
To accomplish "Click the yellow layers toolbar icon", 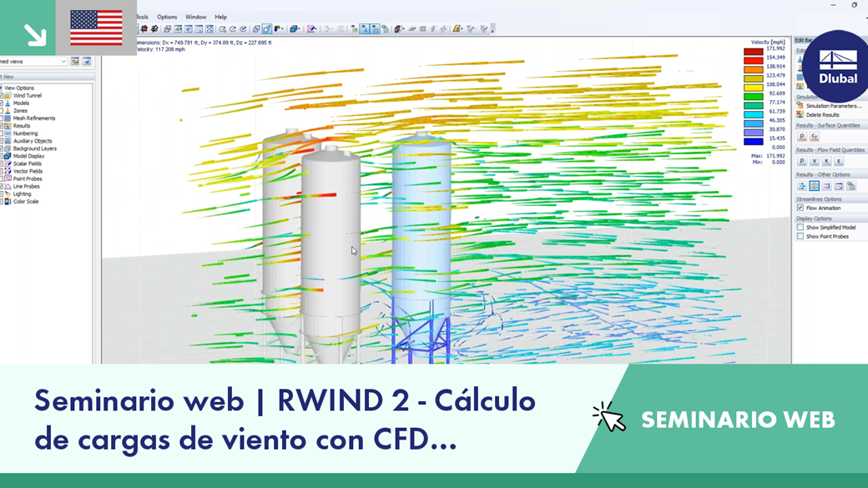I will [x=385, y=28].
